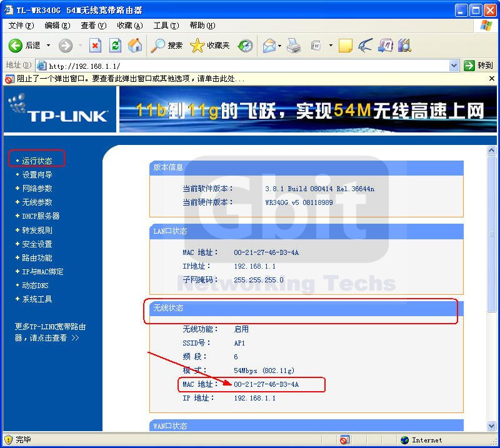Image resolution: width=500 pixels, height=448 pixels.
Task: Click the green Back arrow icon
Action: tap(15, 46)
